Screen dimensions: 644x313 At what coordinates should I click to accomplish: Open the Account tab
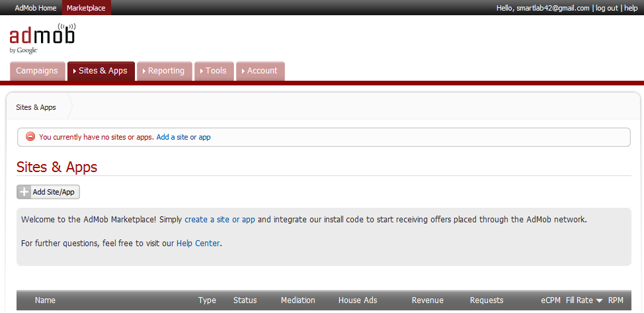[x=260, y=71]
